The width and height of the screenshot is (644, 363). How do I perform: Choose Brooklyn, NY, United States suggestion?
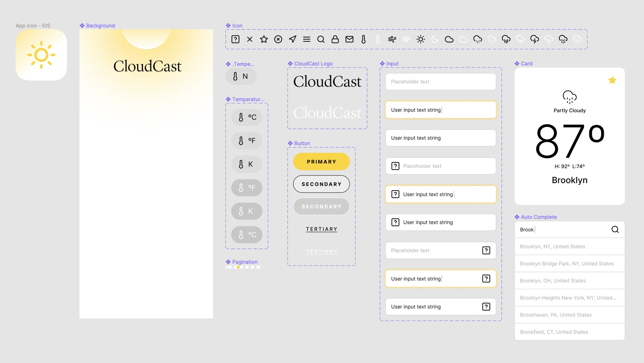point(570,246)
